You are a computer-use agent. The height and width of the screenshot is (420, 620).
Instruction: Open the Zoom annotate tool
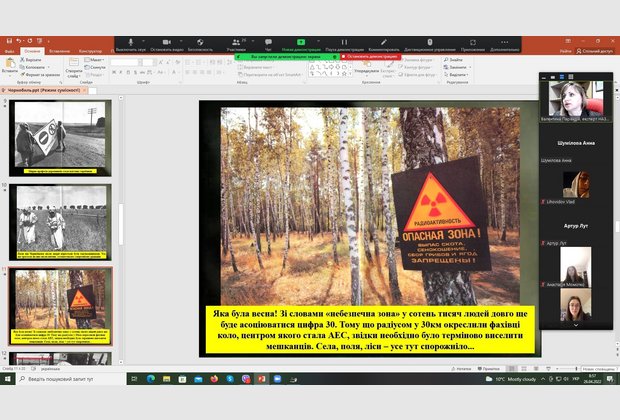tap(384, 43)
